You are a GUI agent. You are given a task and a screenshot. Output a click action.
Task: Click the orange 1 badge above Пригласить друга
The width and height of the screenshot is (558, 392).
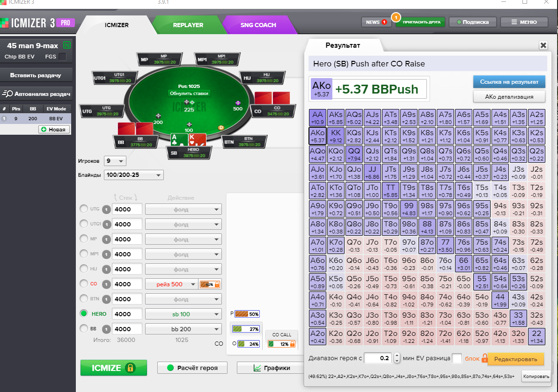(396, 17)
